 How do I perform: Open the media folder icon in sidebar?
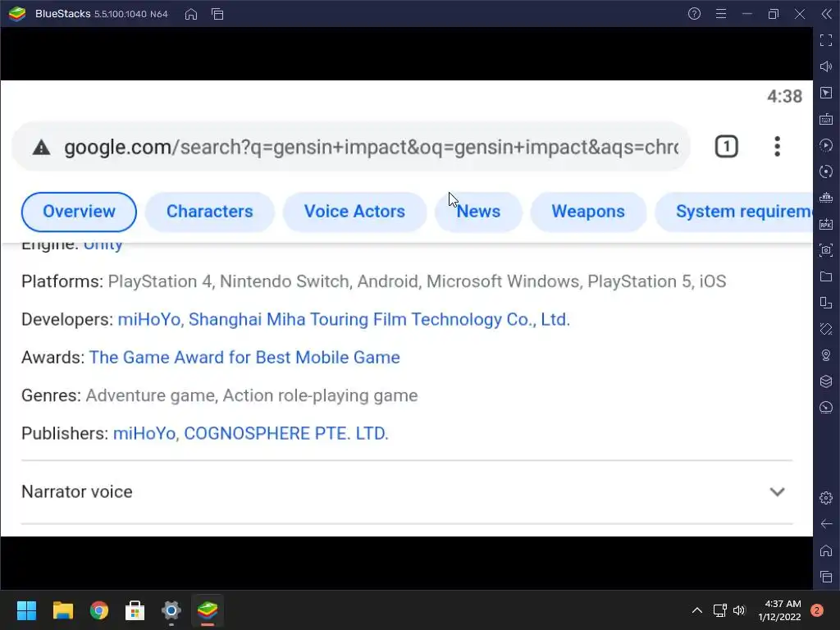pos(826,276)
